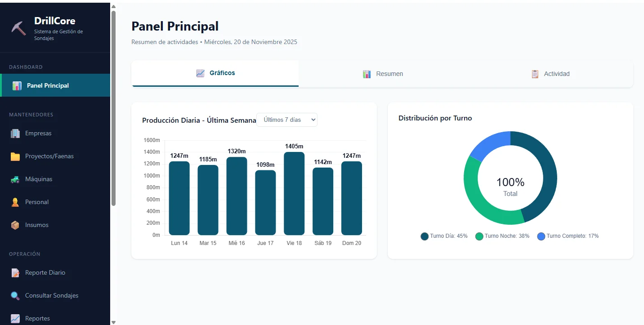
Task: Open the Últimos 7 días dropdown
Action: point(287,120)
